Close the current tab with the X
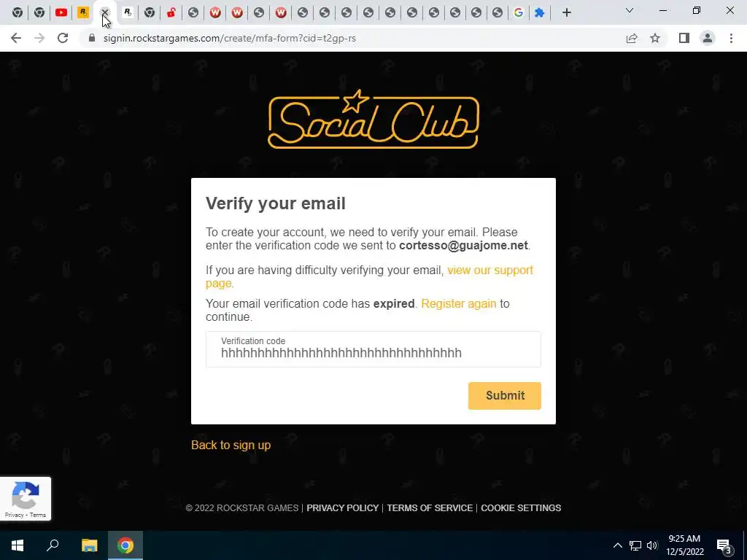Screen dimensions: 747x560 105,13
